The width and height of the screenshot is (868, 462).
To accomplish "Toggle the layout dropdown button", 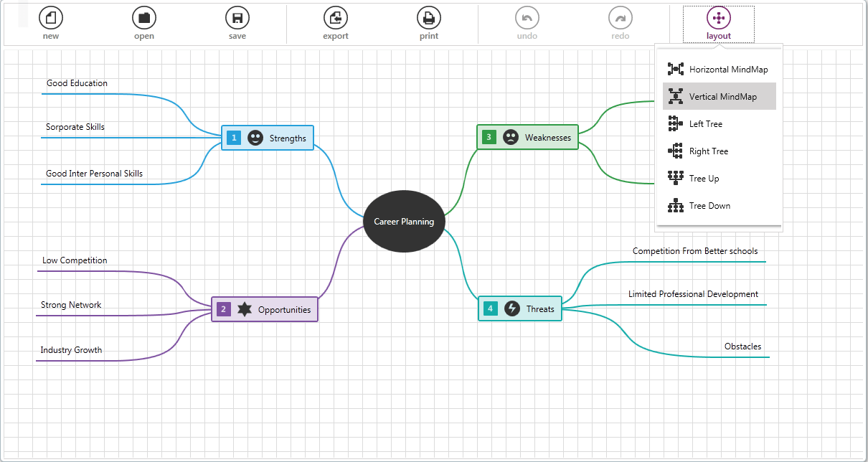I will (x=718, y=24).
